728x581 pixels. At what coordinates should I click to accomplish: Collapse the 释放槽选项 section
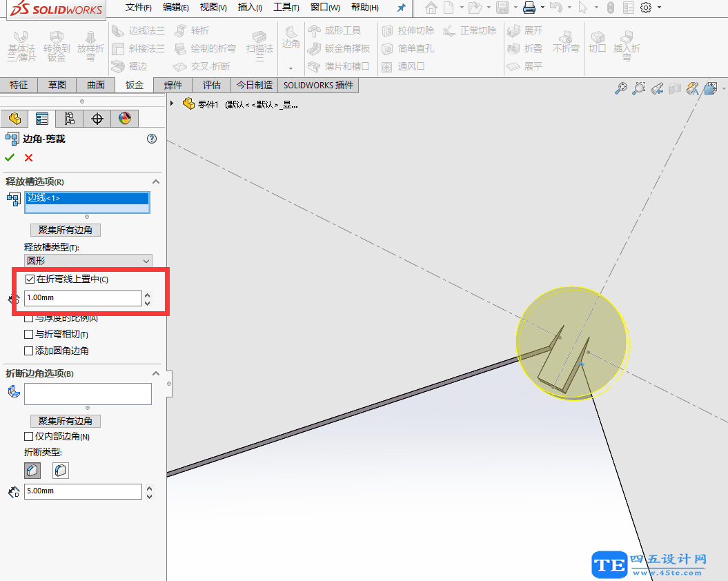(155, 181)
